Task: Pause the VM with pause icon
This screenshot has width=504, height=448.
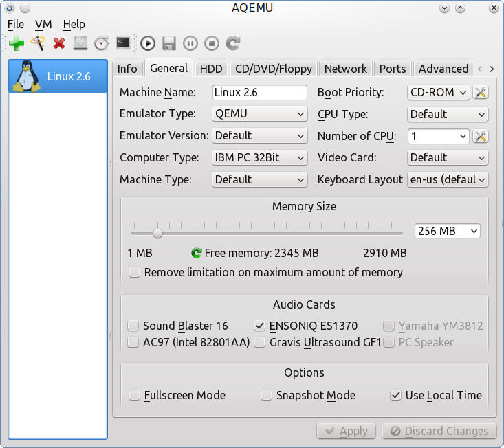Action: tap(190, 43)
